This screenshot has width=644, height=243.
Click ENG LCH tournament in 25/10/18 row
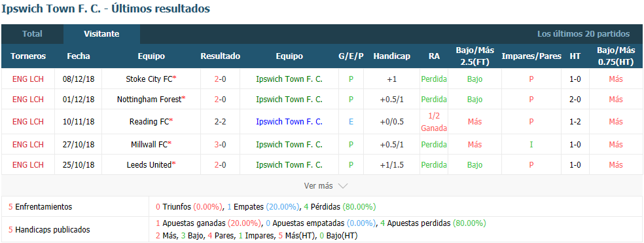click(28, 164)
